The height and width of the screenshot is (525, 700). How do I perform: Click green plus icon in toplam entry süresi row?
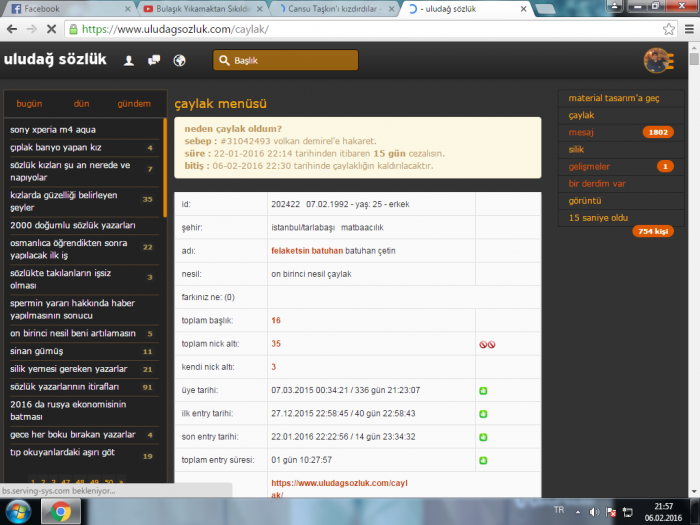click(483, 460)
